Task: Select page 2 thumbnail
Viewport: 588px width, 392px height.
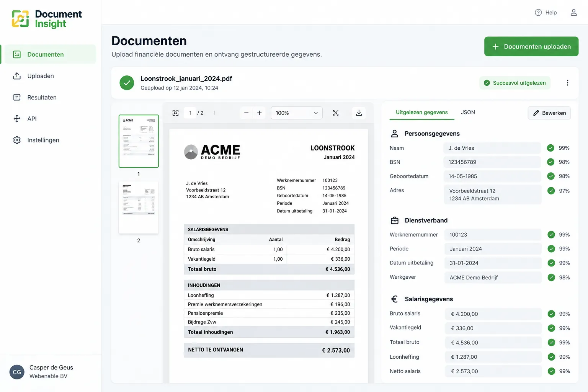Action: coord(139,207)
